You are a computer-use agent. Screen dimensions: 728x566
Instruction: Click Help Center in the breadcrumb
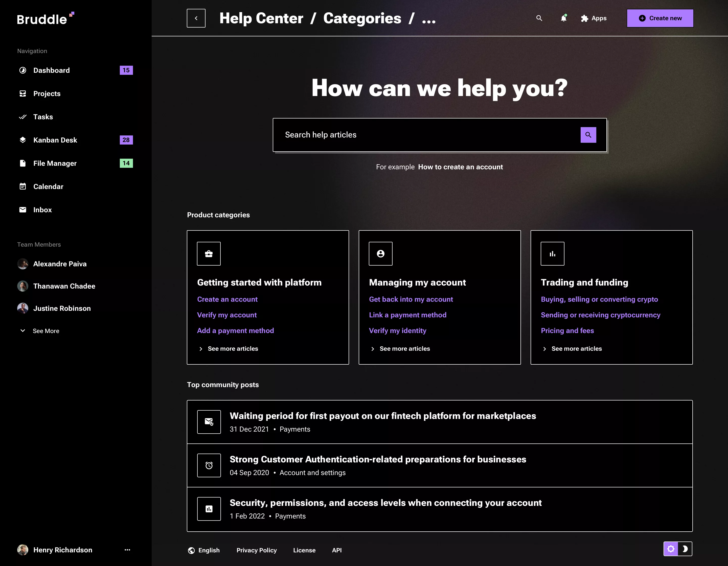[261, 18]
